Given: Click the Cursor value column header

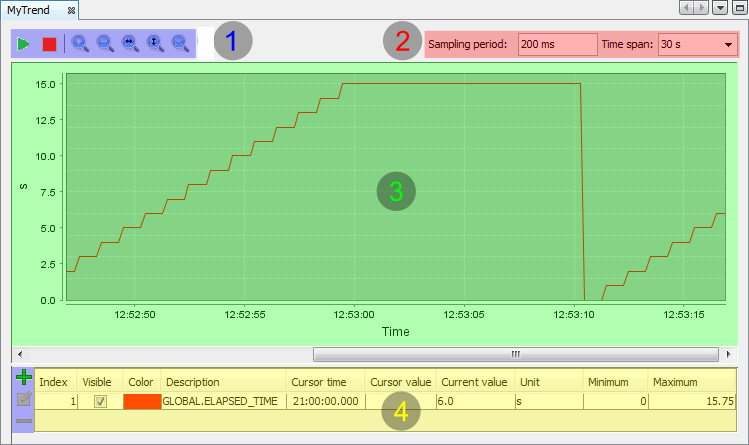Looking at the screenshot, I should pos(401,382).
